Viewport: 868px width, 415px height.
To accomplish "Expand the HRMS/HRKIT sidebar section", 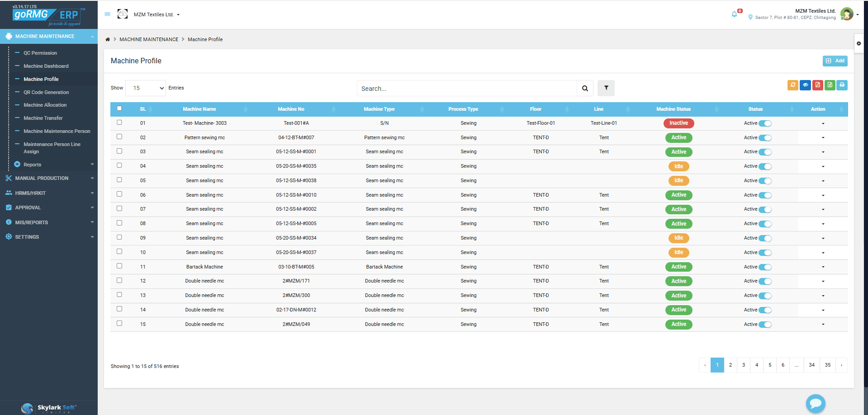I will 49,193.
